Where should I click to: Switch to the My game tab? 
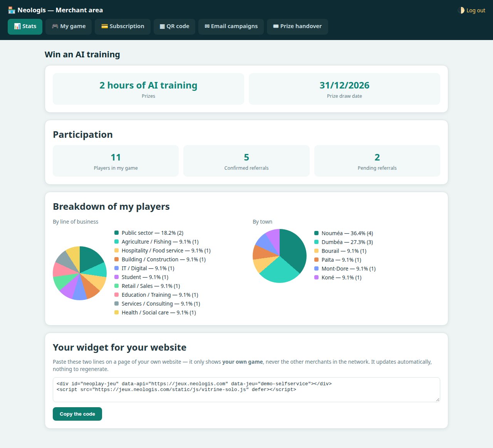[69, 27]
